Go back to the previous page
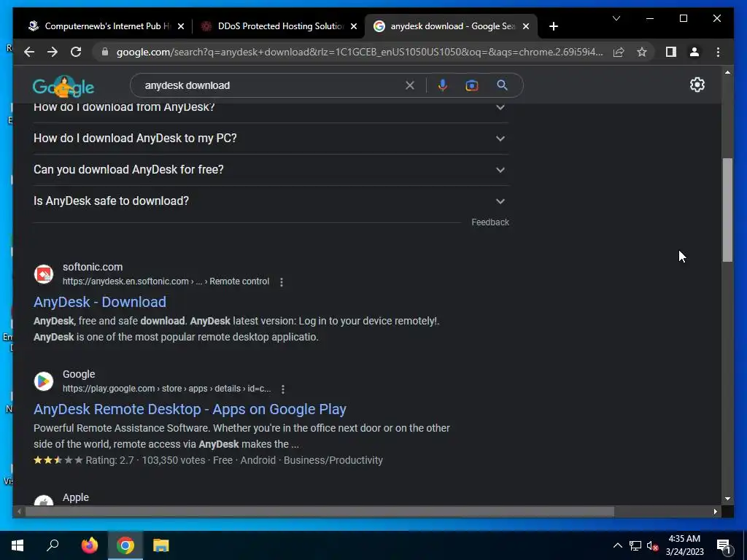747x560 pixels. click(29, 52)
